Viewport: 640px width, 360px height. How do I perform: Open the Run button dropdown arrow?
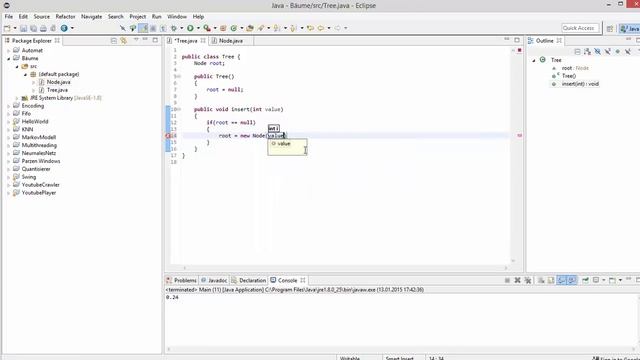(198, 28)
